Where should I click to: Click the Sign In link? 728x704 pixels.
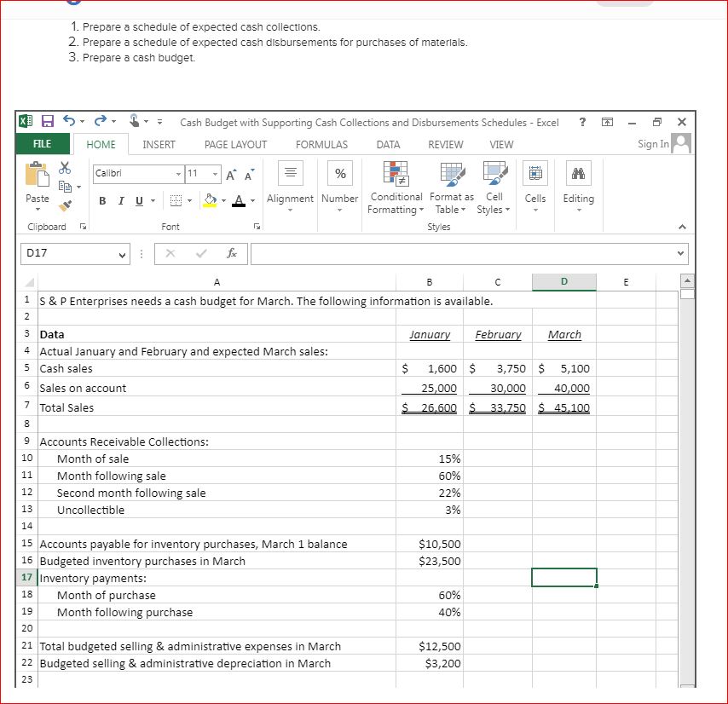pyautogui.click(x=652, y=144)
